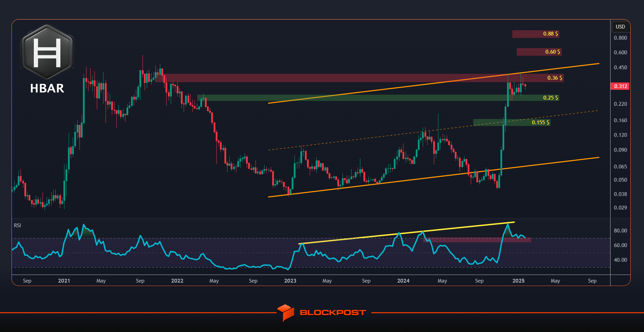Click the 80.00 RSI axis label
The height and width of the screenshot is (332, 644).
click(x=620, y=231)
